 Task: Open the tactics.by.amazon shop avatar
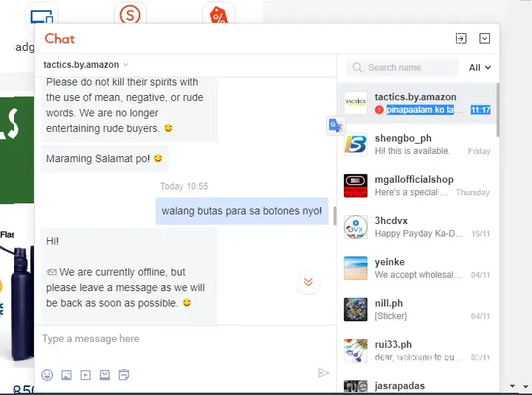click(x=356, y=103)
